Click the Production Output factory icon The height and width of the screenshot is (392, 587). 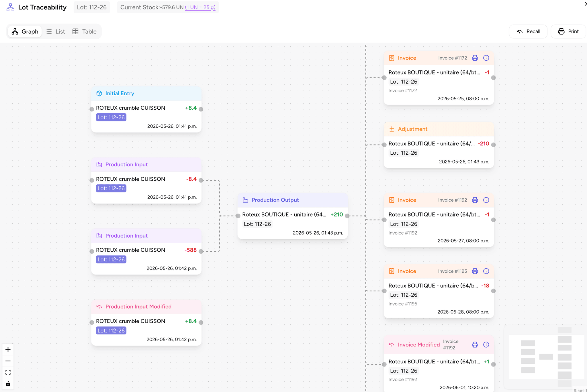click(245, 200)
